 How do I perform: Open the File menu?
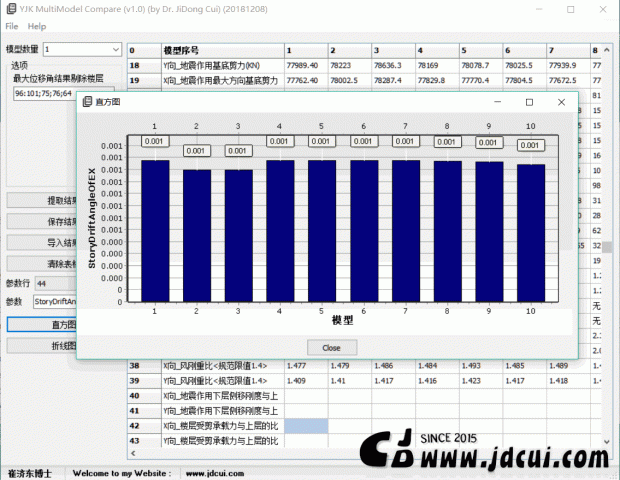[11, 25]
